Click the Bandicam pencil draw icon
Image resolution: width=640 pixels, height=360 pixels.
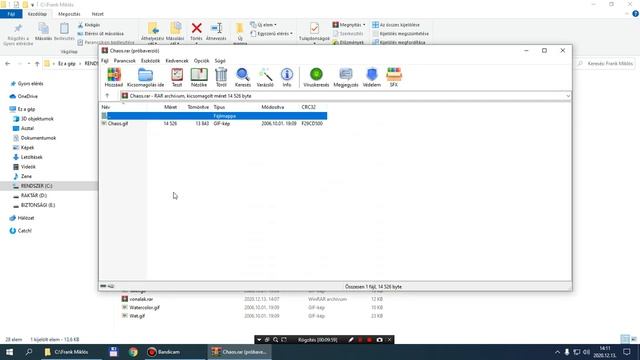351,340
